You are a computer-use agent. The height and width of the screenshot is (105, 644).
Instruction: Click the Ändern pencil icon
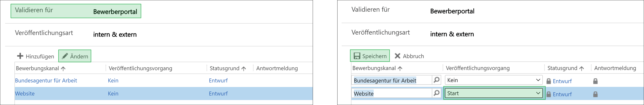[x=65, y=56]
